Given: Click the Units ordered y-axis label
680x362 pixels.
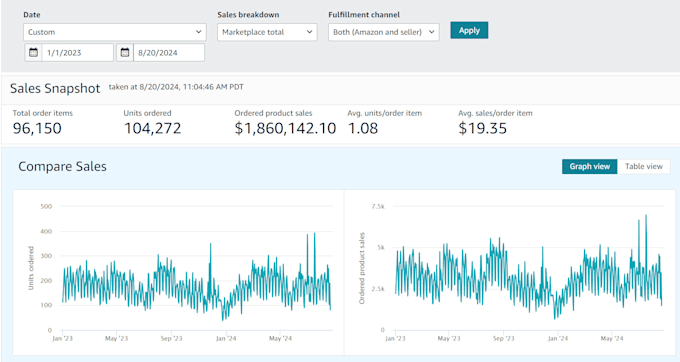Looking at the screenshot, I should [31, 268].
